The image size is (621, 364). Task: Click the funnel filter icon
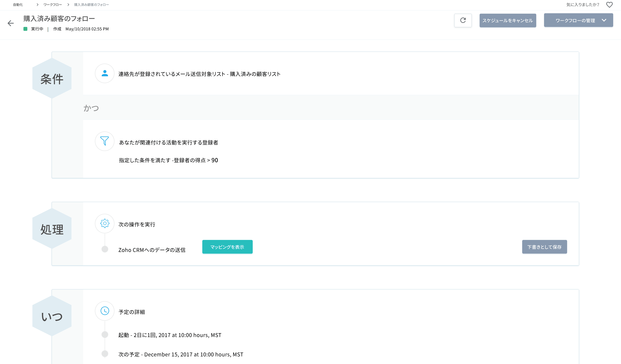pyautogui.click(x=105, y=141)
